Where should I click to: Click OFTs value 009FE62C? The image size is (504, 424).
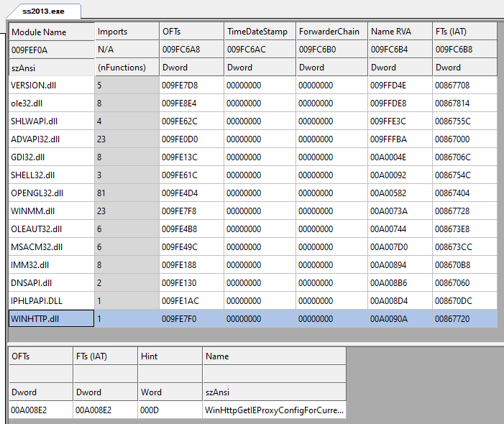click(191, 121)
